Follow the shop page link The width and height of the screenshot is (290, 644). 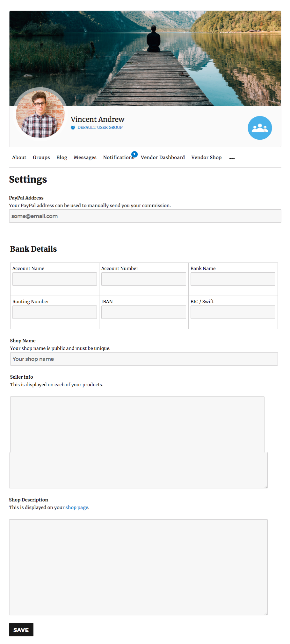77,507
